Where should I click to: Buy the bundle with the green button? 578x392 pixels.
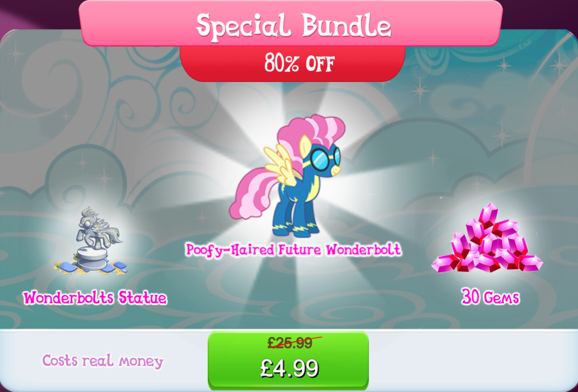(288, 360)
